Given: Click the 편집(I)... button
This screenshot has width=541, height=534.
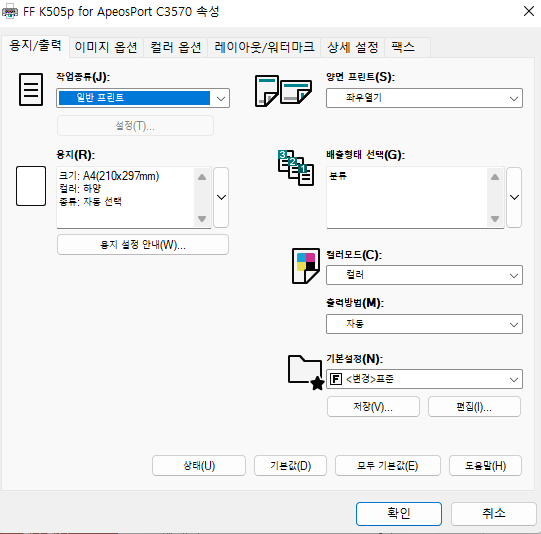Looking at the screenshot, I should (474, 406).
